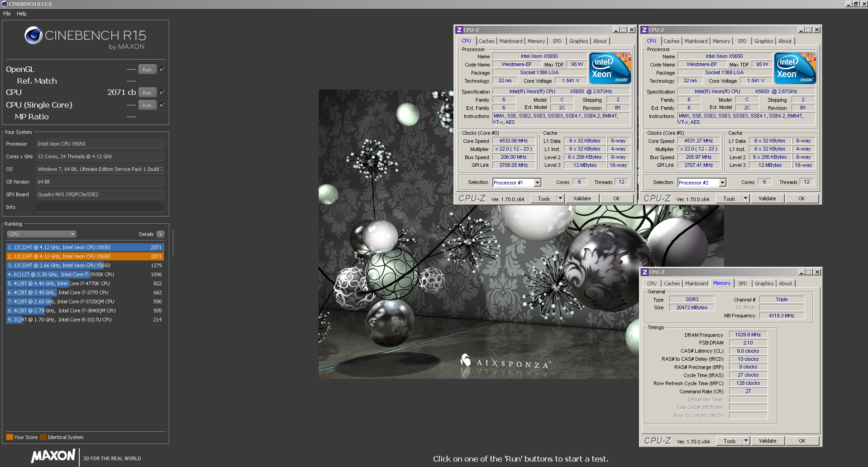
Task: Open Tools dropdown arrow in Processor #1 CPU-Z
Action: (560, 198)
